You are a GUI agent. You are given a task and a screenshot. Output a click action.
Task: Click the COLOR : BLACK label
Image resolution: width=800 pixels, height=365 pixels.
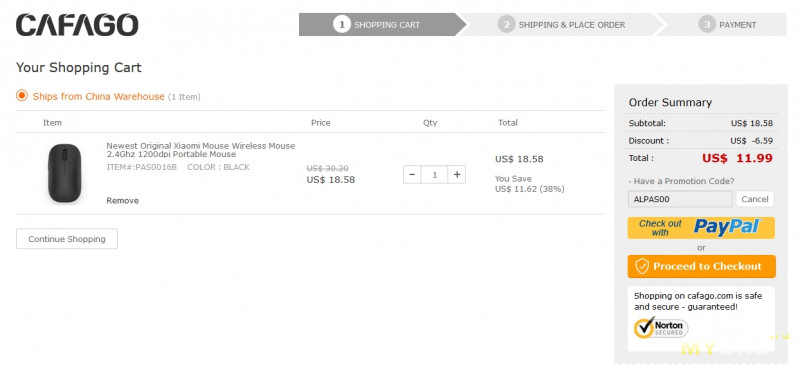218,167
